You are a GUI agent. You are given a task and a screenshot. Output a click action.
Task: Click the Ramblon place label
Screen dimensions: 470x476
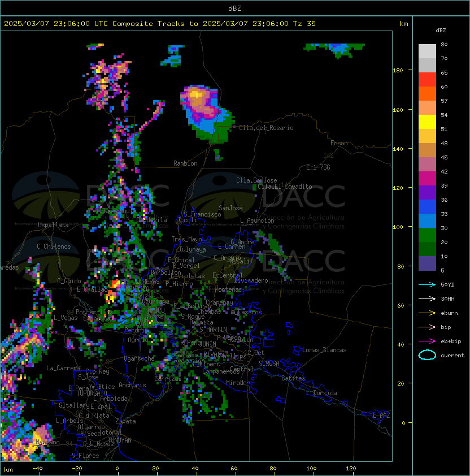click(x=185, y=163)
